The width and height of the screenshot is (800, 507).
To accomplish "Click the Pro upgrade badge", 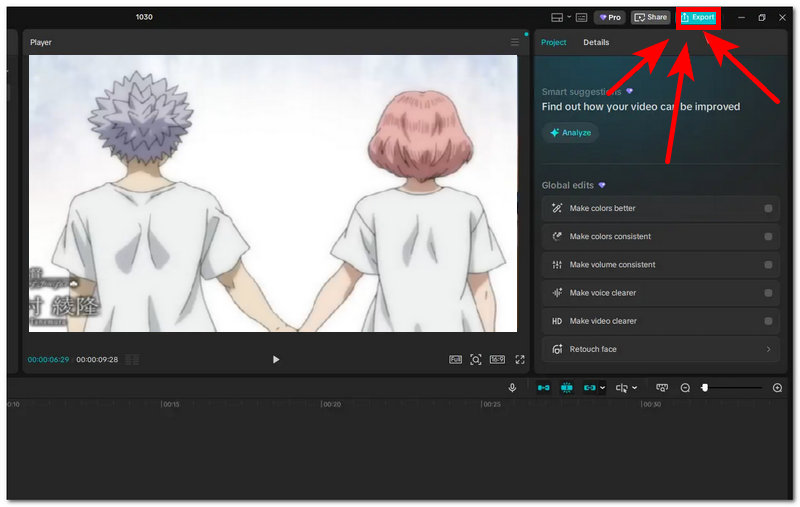I will pos(609,17).
